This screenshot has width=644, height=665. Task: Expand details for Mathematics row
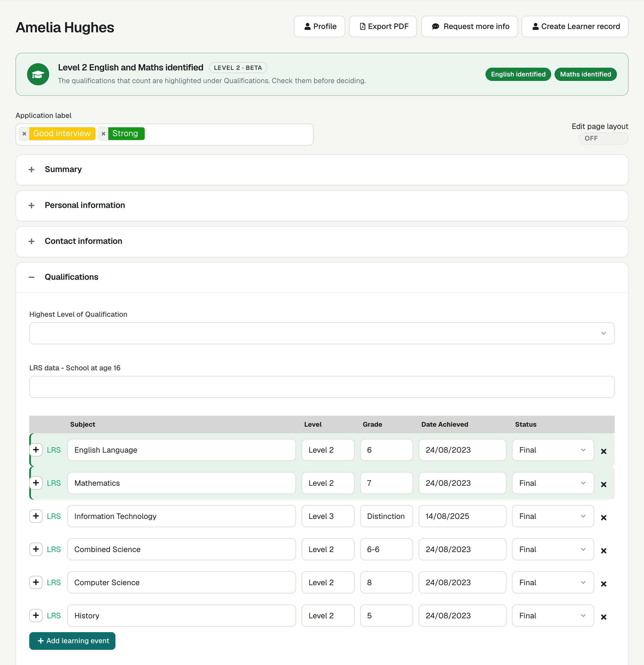pyautogui.click(x=36, y=483)
